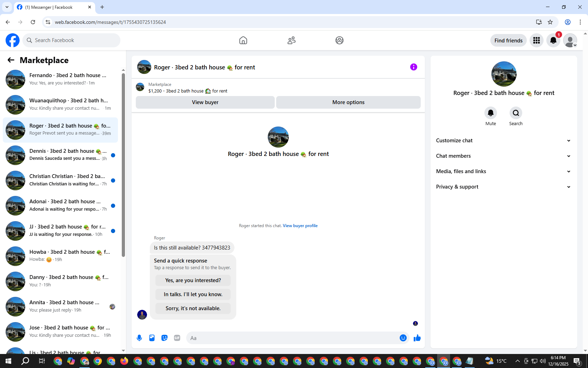Go back from Marketplace chats list
The width and height of the screenshot is (588, 368).
pos(11,60)
